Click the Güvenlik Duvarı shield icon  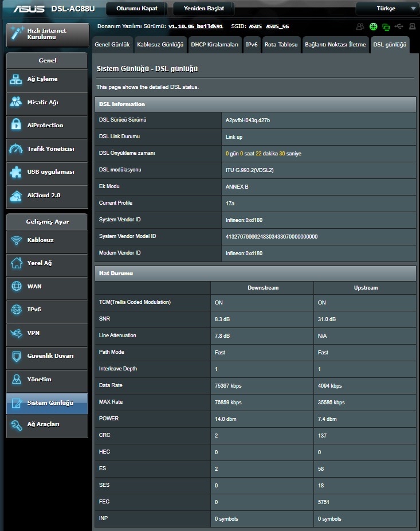click(x=16, y=356)
